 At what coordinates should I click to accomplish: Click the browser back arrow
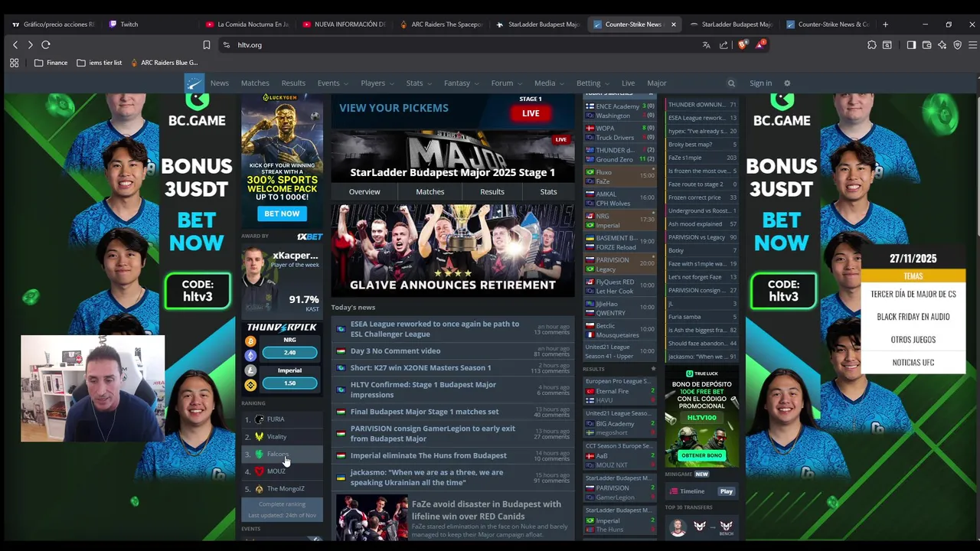coord(15,45)
